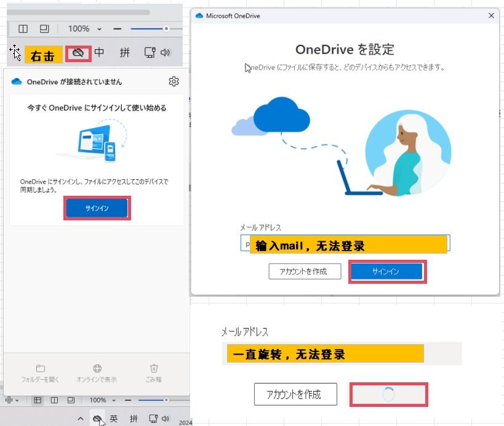Click the 英 language indicator on taskbar
Screen dimensions: 504x426
point(113,418)
